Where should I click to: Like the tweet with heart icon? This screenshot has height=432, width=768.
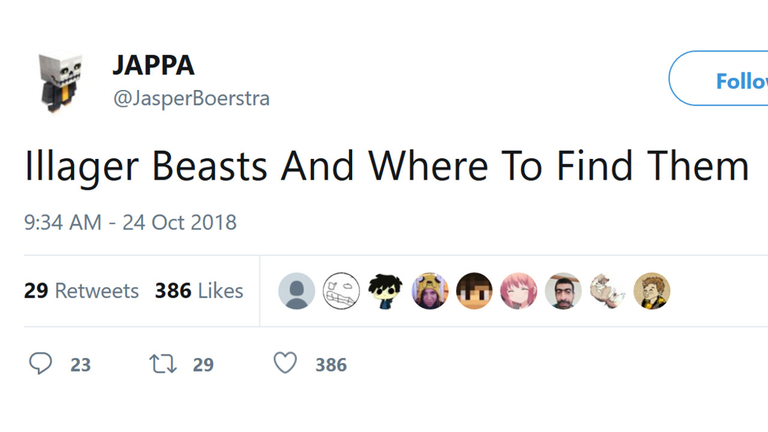[286, 364]
